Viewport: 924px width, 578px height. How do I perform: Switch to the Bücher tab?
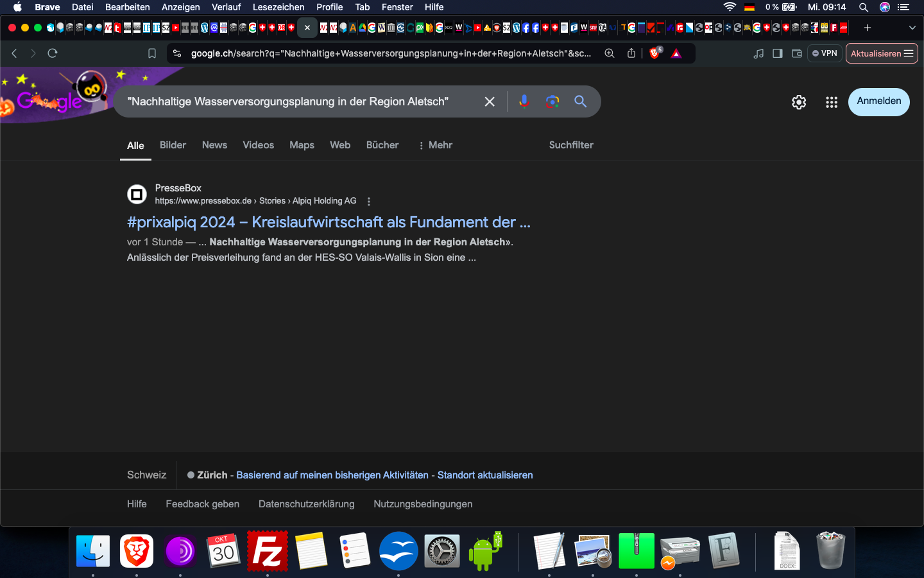point(382,145)
